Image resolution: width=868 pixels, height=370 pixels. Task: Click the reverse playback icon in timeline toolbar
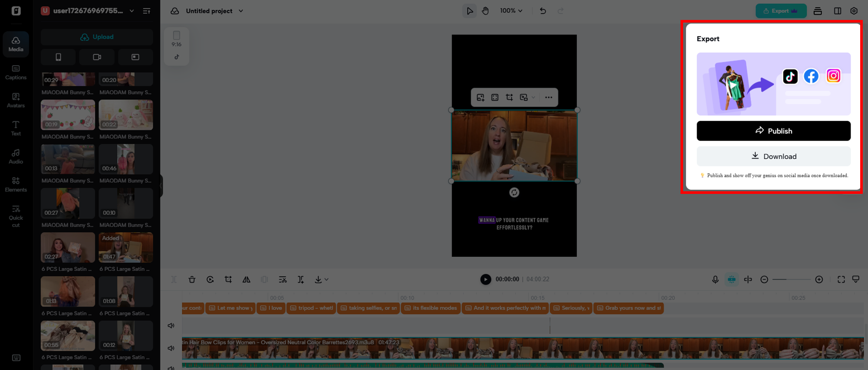pyautogui.click(x=210, y=280)
